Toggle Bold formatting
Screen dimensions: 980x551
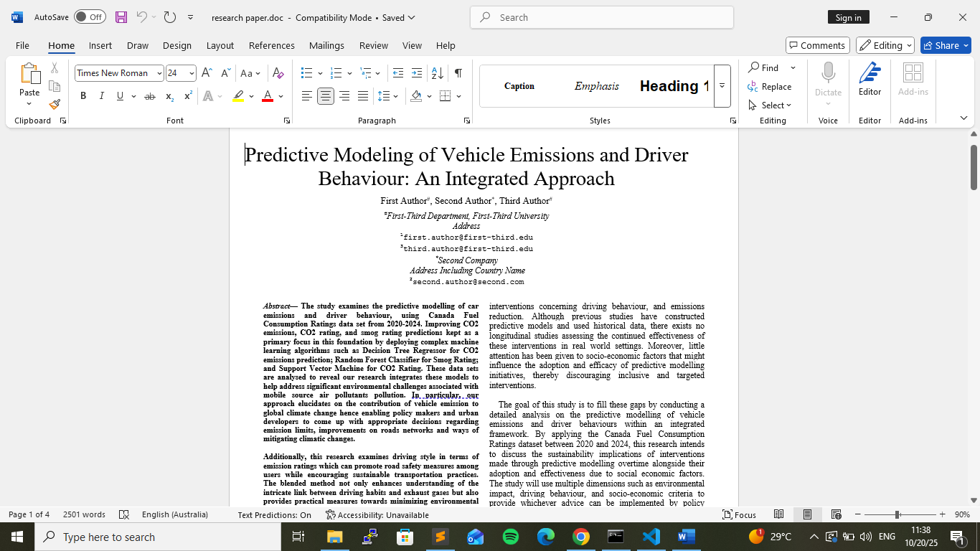point(83,96)
